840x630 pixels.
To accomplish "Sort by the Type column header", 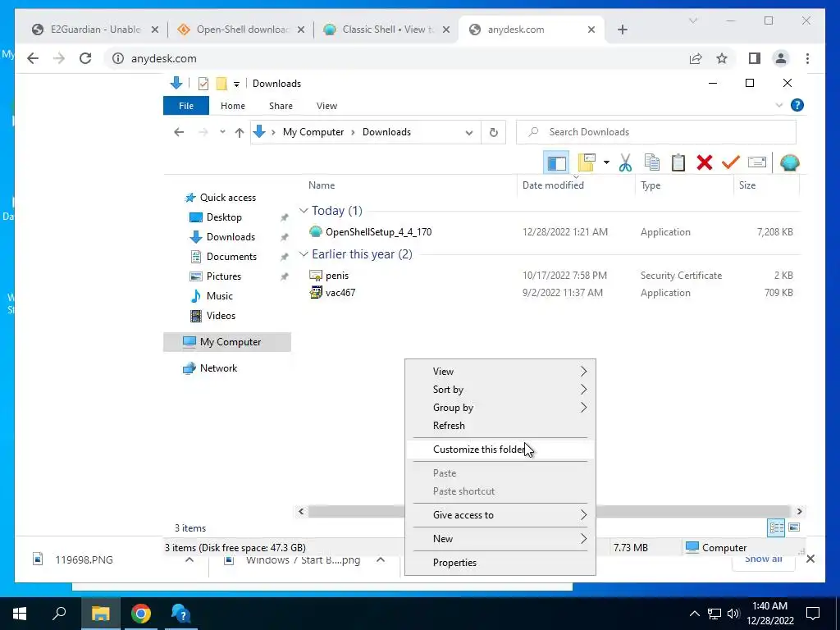I will tap(651, 185).
